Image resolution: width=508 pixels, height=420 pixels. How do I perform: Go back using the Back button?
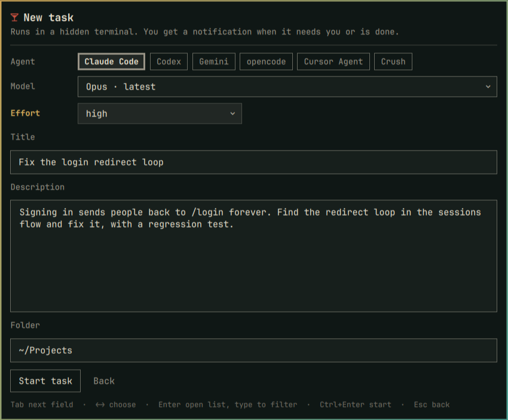[x=104, y=381]
